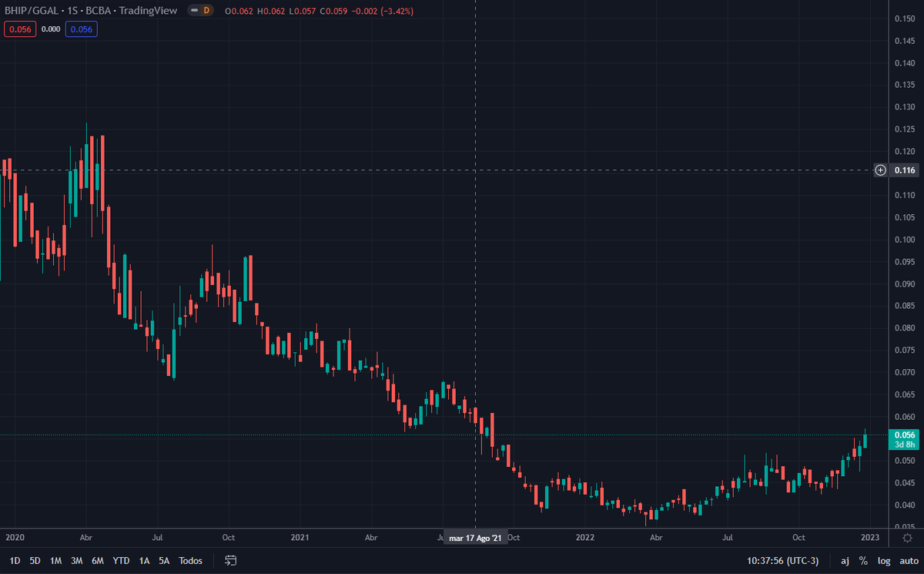Click the 0.045 price axis label
Screen dimensions: 924x574
[904, 483]
